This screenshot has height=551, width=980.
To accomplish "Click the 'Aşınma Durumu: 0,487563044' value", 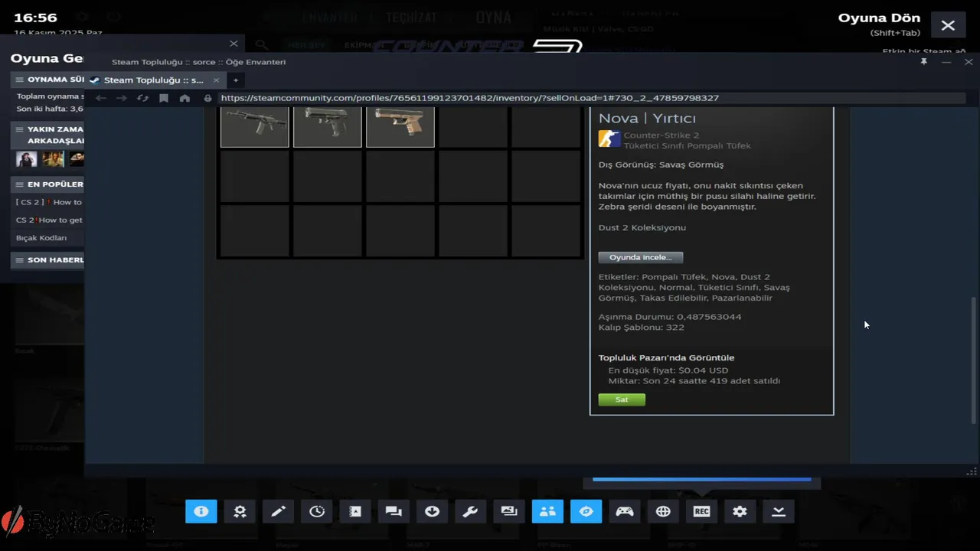I will (x=670, y=317).
